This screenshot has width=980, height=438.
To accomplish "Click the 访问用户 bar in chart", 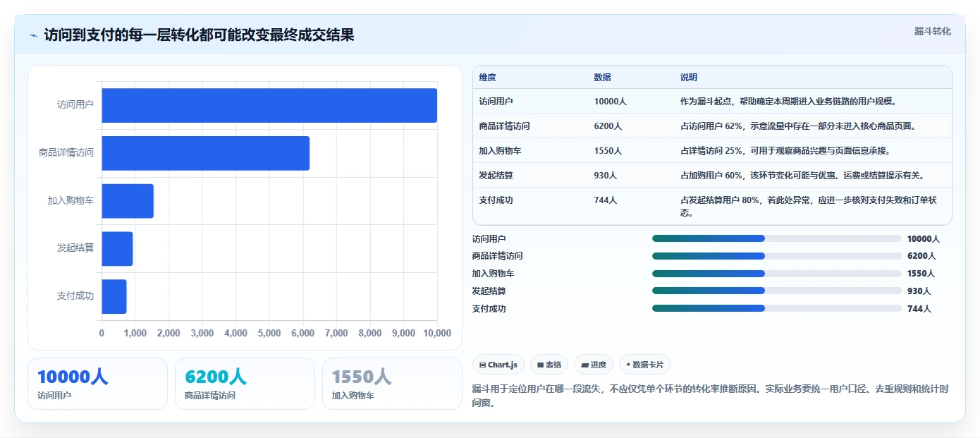I will click(x=269, y=105).
